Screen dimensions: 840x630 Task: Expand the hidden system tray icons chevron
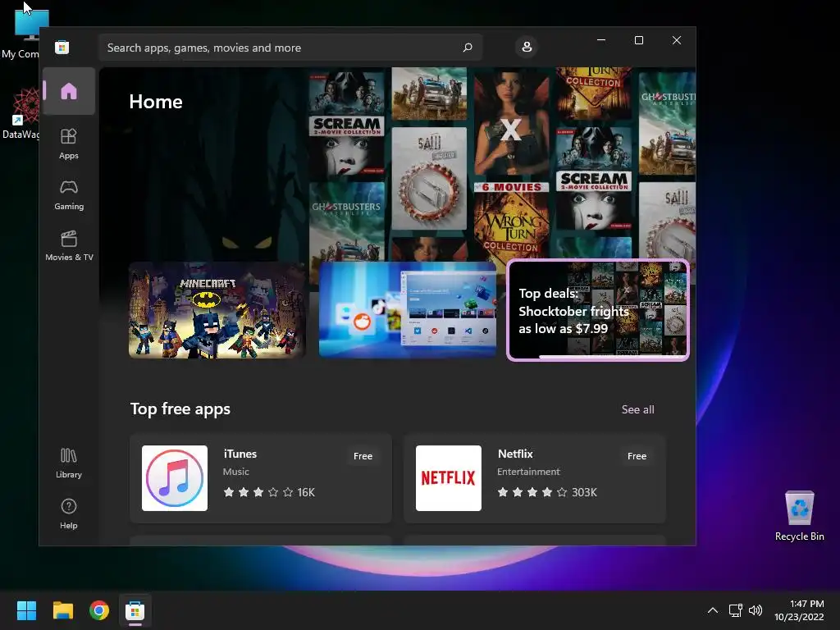pyautogui.click(x=713, y=610)
